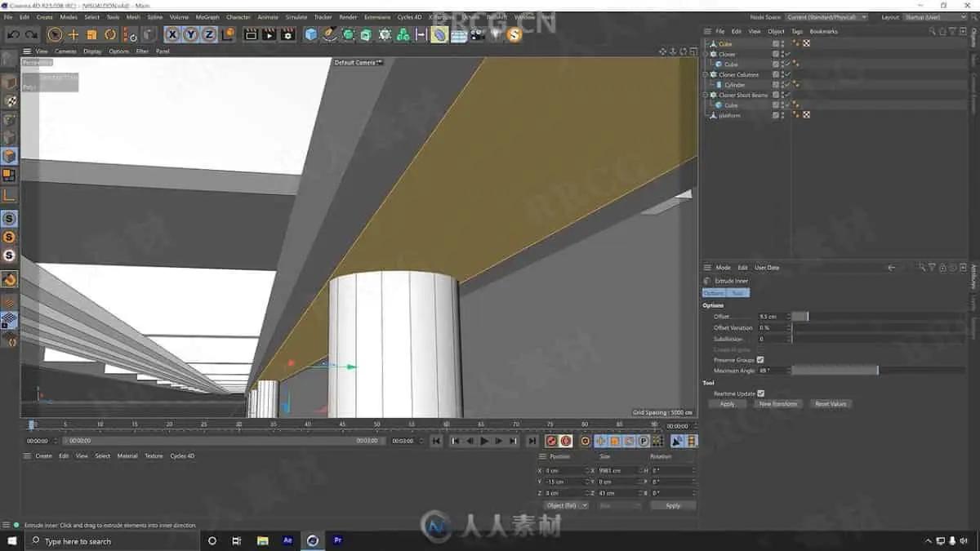Click Play Forwards in the timeline

[484, 441]
